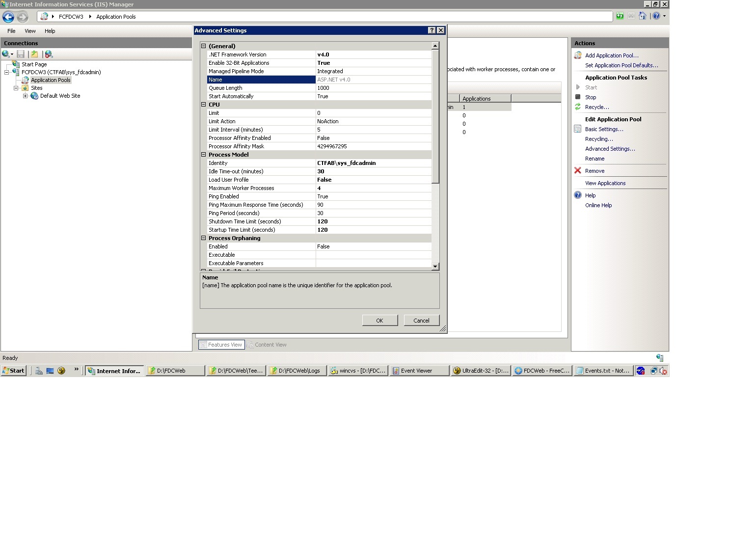Screen dimensions: 756x542
Task: Open the Help dropdown arrow top right
Action: (664, 16)
